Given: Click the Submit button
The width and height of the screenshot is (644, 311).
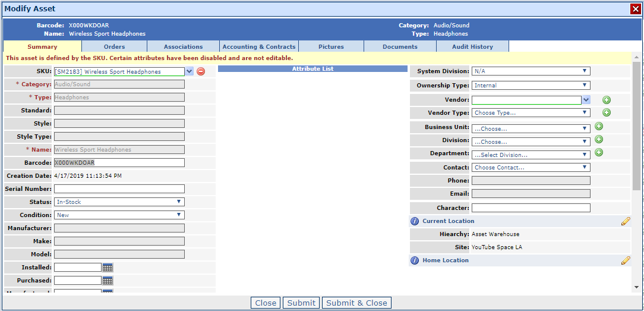Looking at the screenshot, I should (x=301, y=303).
